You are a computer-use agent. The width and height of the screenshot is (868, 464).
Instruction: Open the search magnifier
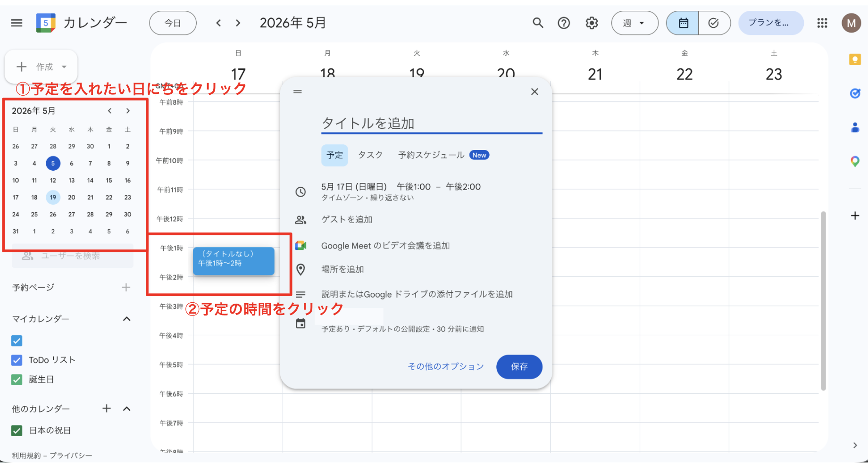coord(538,23)
